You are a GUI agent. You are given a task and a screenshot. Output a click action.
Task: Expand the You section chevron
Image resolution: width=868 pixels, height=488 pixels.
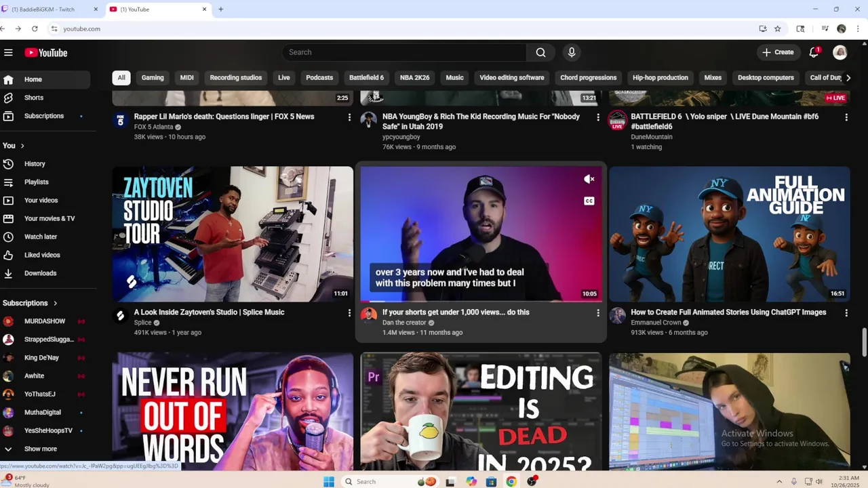[22, 146]
